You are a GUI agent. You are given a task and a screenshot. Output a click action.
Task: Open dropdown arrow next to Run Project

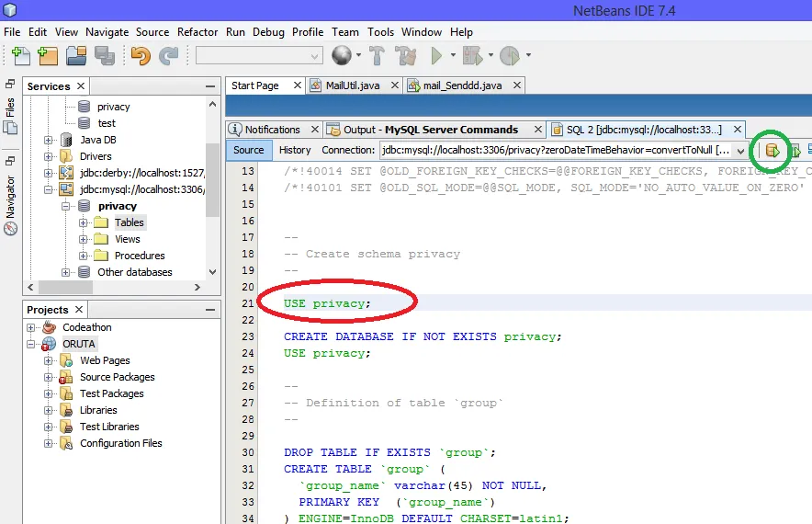click(453, 55)
